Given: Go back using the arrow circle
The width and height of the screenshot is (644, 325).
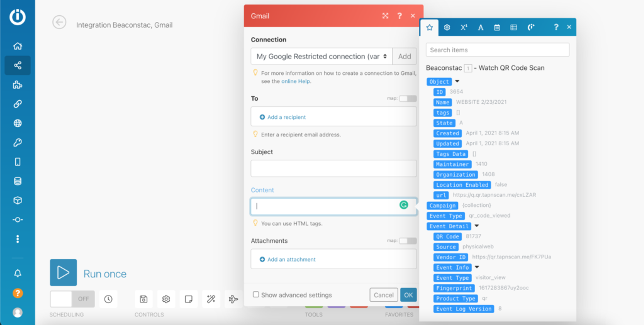Looking at the screenshot, I should pos(59,22).
